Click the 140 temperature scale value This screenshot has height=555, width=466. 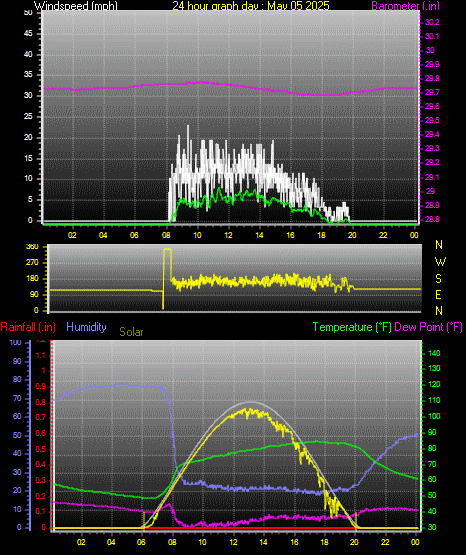tap(434, 353)
